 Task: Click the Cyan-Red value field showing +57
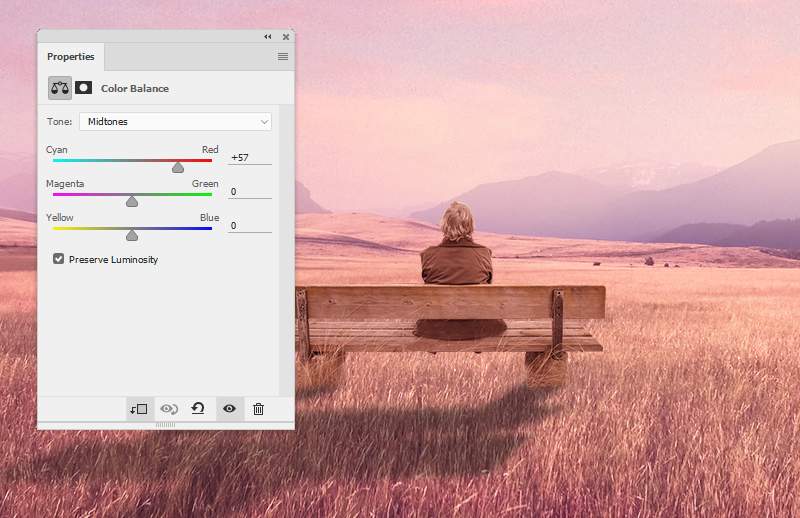pos(249,158)
